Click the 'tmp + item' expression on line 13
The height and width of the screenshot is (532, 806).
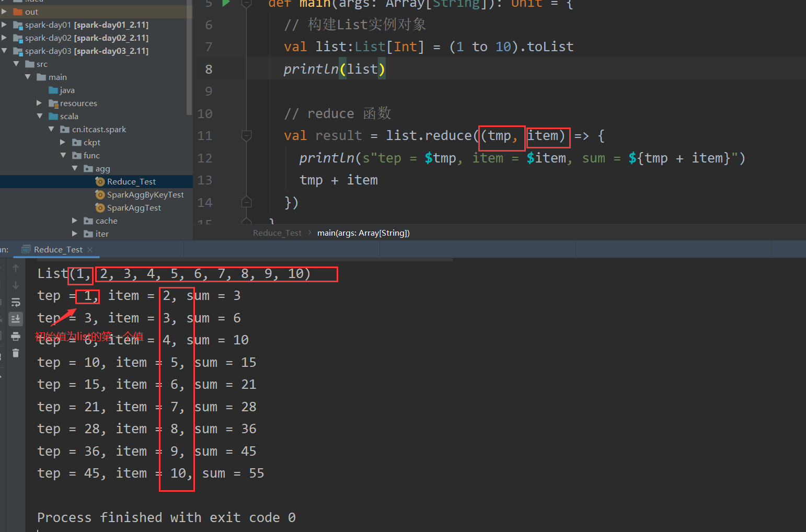tap(339, 180)
